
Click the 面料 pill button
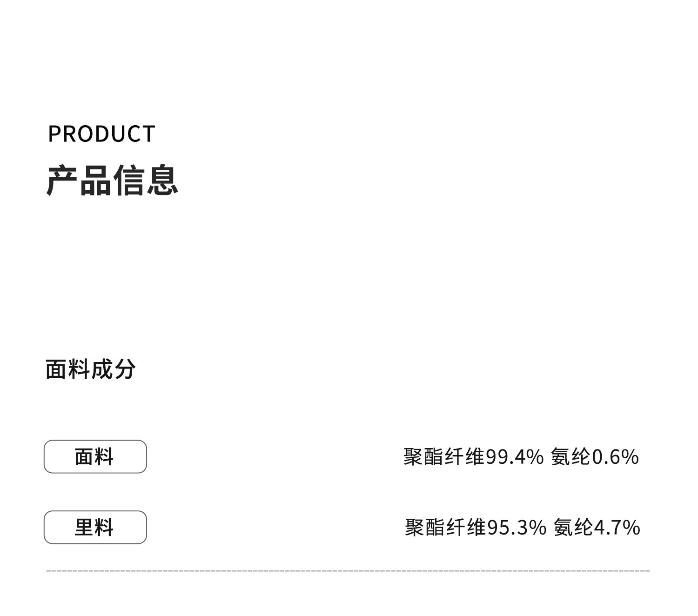click(95, 456)
